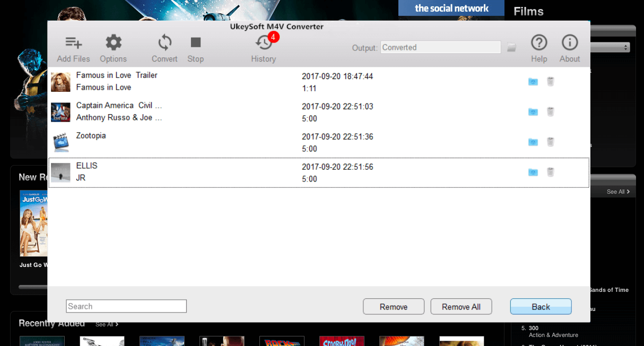Select the 'Captain America Civil ...' title
The image size is (644, 346).
coord(119,106)
